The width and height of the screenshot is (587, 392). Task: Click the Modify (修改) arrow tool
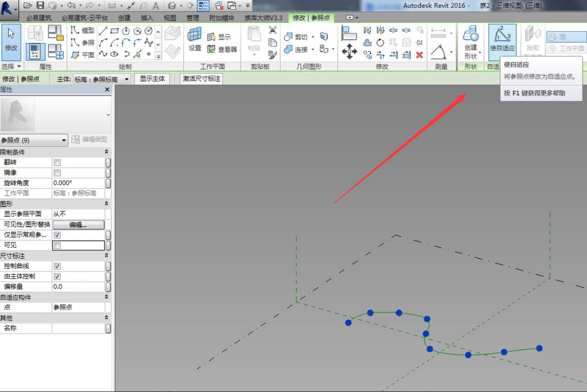pos(11,39)
